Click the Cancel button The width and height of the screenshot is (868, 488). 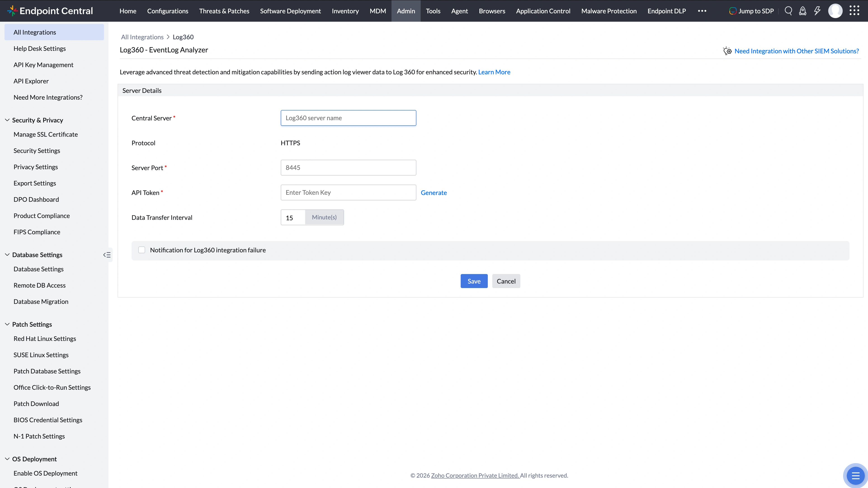point(506,281)
